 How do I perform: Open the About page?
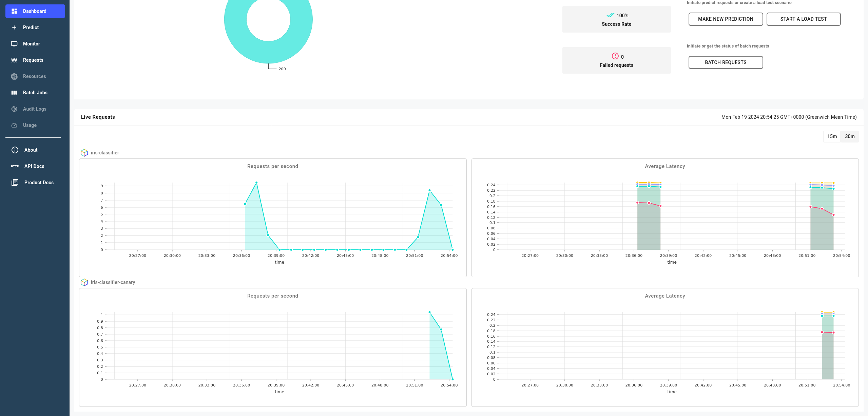35,150
